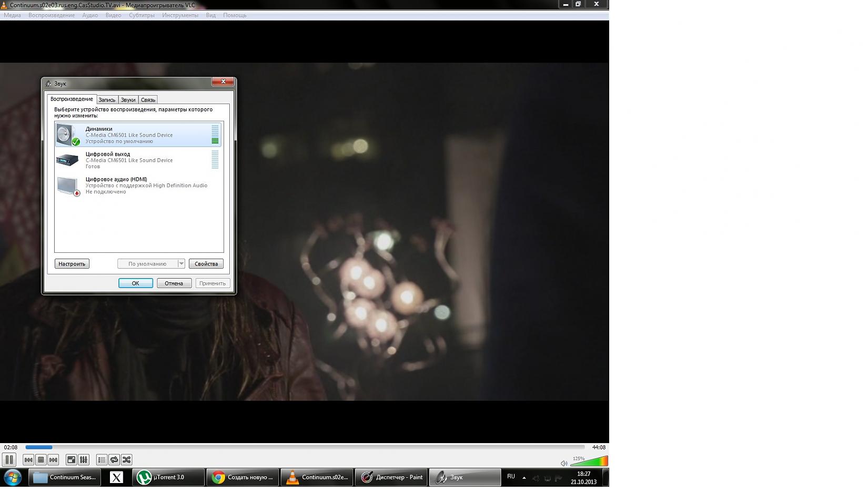
Task: Click the VLC cone icon in title bar
Action: click(x=4, y=5)
